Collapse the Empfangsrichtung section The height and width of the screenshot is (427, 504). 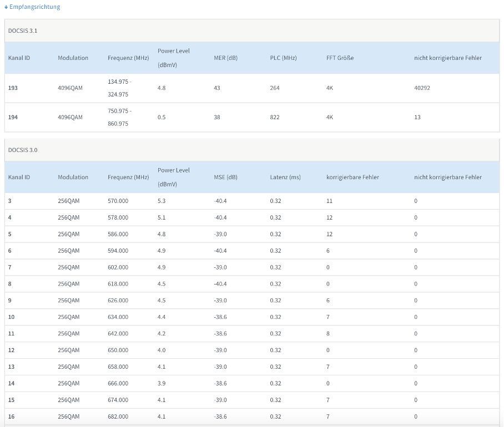[x=34, y=7]
